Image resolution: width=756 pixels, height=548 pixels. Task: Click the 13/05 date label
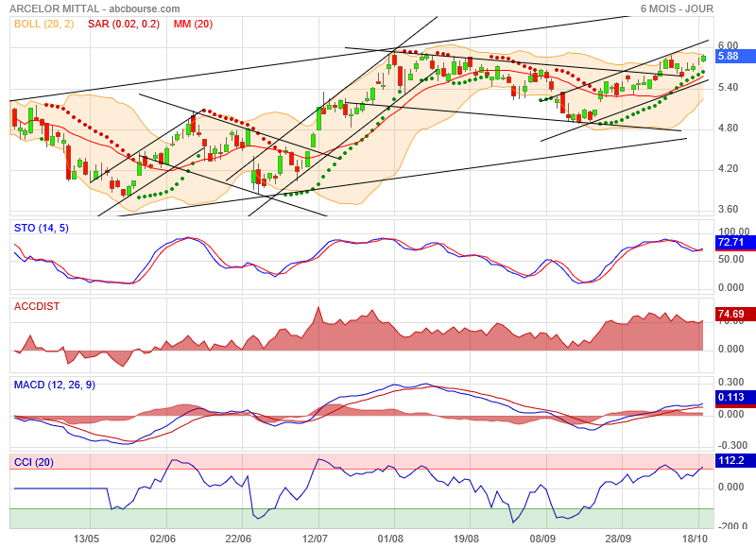(x=86, y=539)
